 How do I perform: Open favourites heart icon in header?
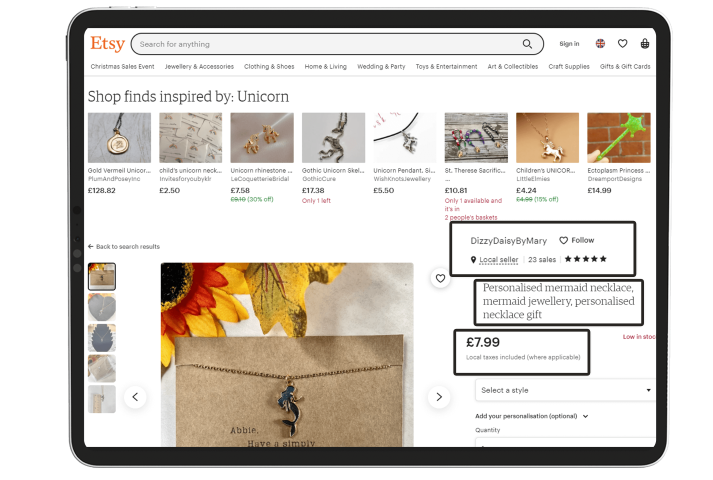(623, 44)
